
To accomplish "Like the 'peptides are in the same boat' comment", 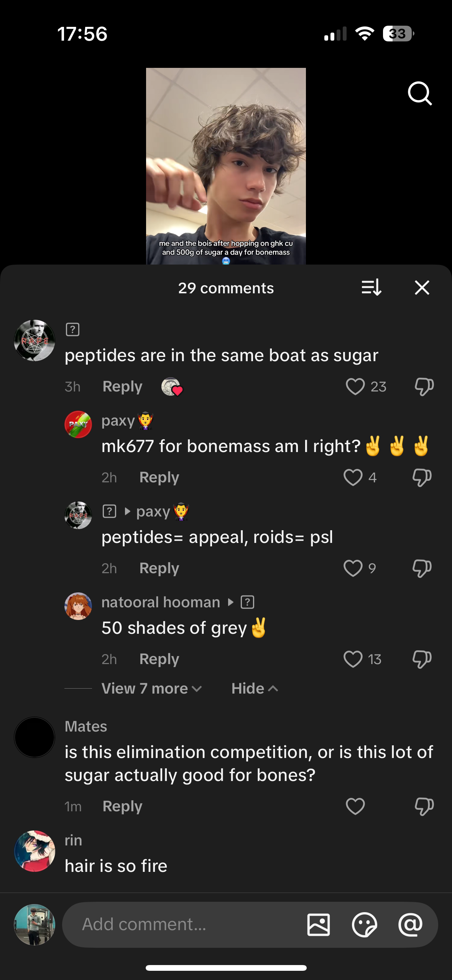I will [355, 386].
